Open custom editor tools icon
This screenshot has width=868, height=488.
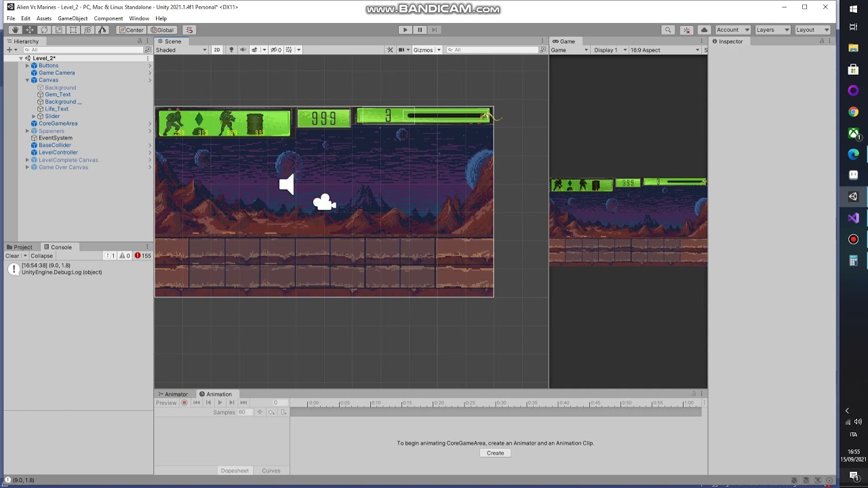tap(102, 30)
